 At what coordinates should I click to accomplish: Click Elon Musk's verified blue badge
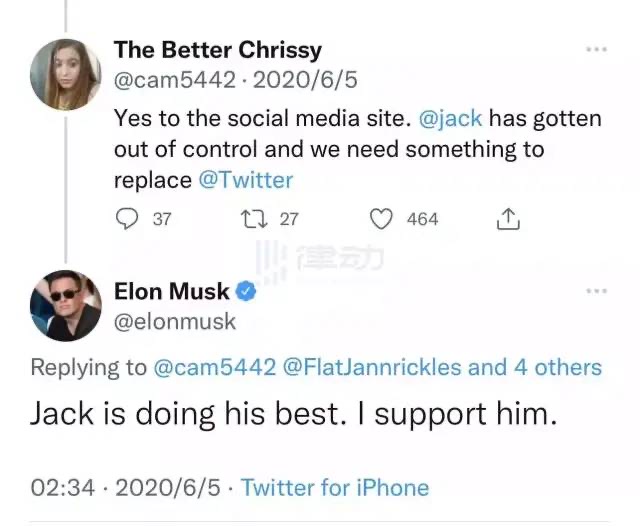[x=246, y=291]
